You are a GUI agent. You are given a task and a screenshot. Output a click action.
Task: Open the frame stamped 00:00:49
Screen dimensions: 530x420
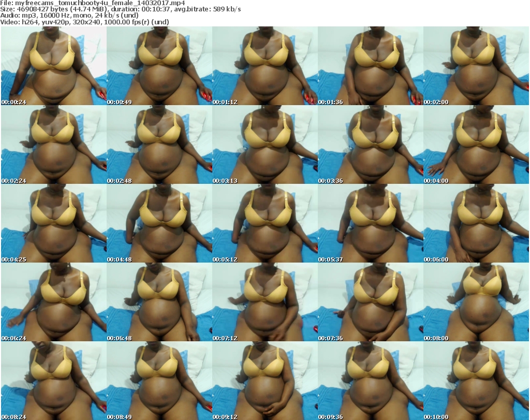click(x=159, y=66)
